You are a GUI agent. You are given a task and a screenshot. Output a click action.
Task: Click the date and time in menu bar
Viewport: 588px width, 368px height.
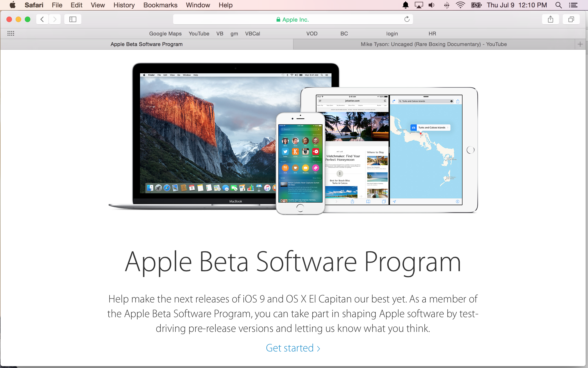517,5
